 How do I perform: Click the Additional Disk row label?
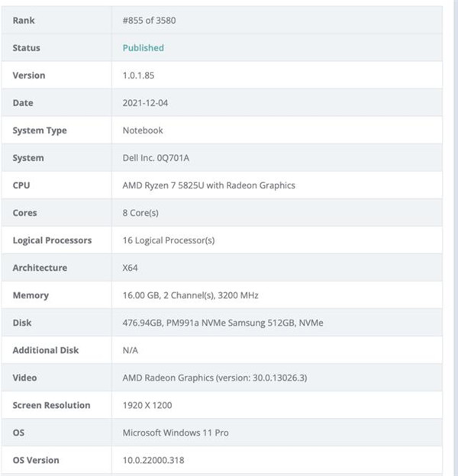point(46,349)
